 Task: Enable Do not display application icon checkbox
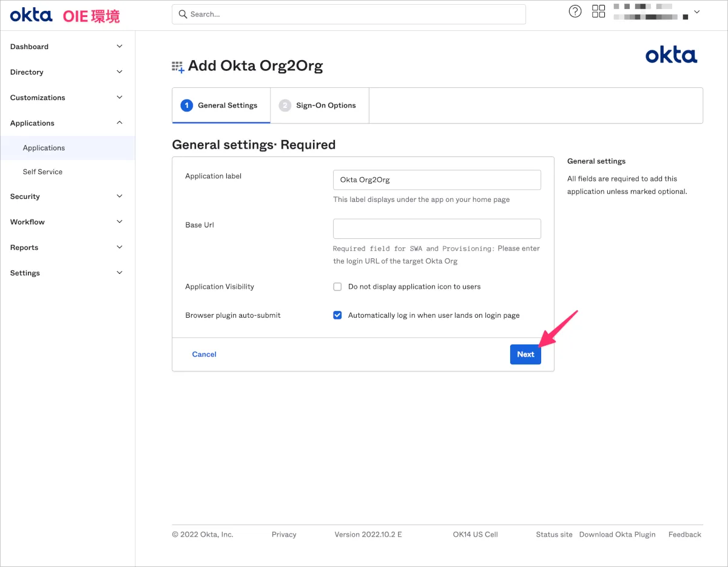click(x=338, y=287)
